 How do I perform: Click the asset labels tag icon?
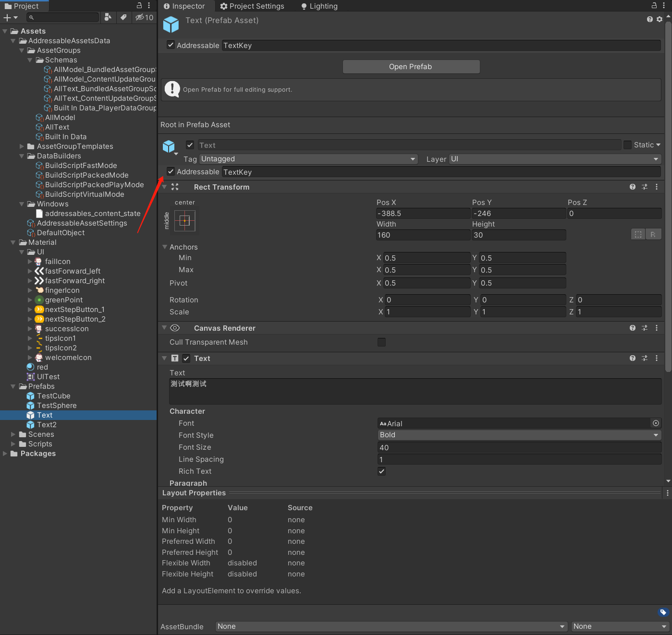pos(663,612)
